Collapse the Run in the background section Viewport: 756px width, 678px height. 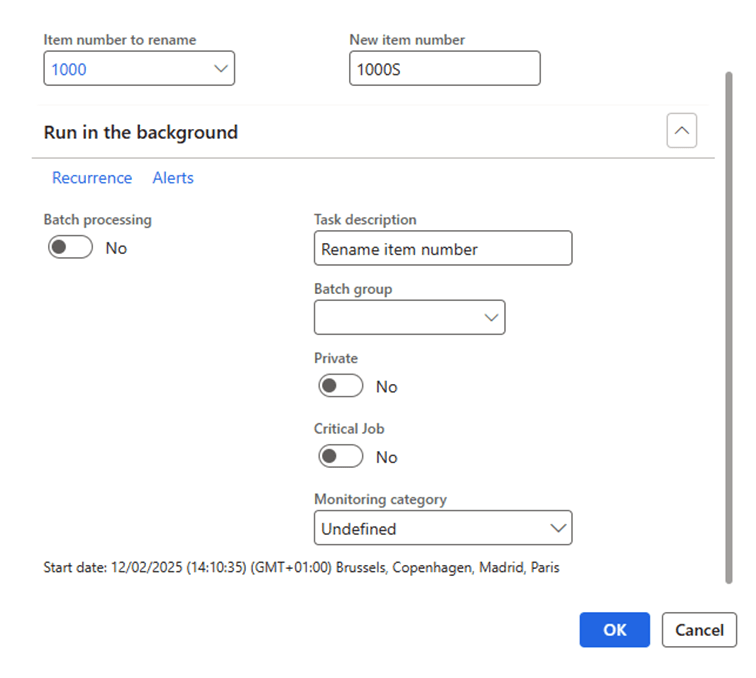(681, 131)
